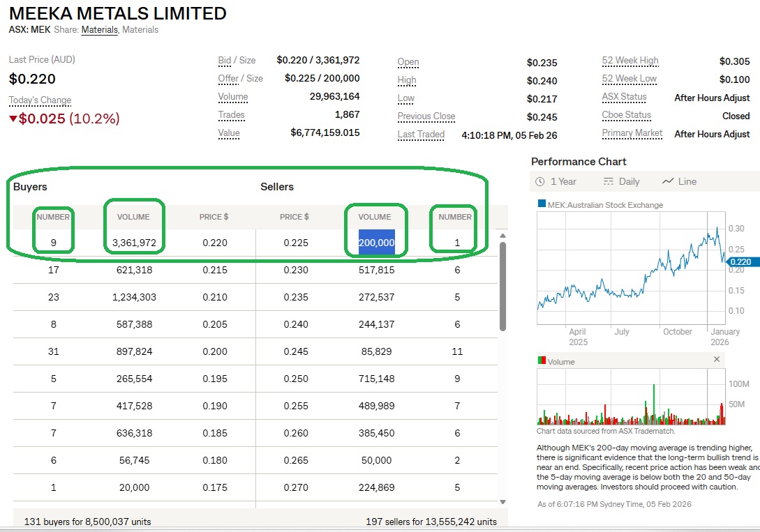The height and width of the screenshot is (532, 760).
Task: Click the market depth scrollbar thumb
Action: click(x=502, y=286)
